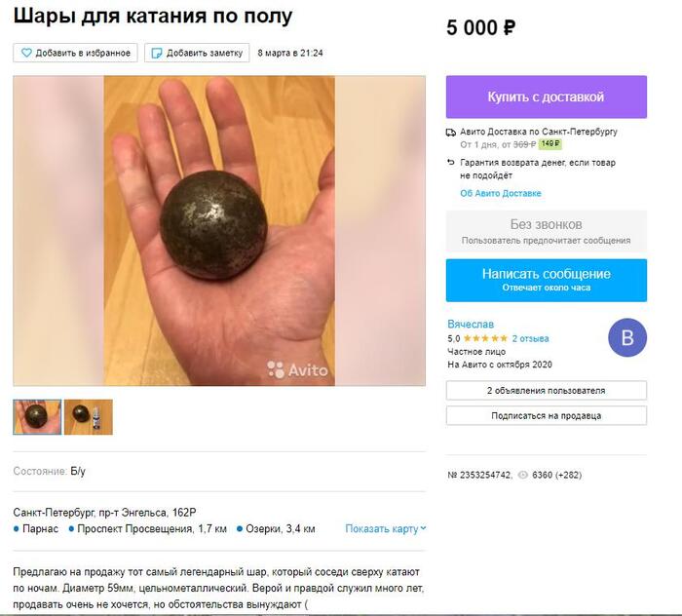
Task: Click the note icon beside Добавить заметку
Action: tap(156, 53)
